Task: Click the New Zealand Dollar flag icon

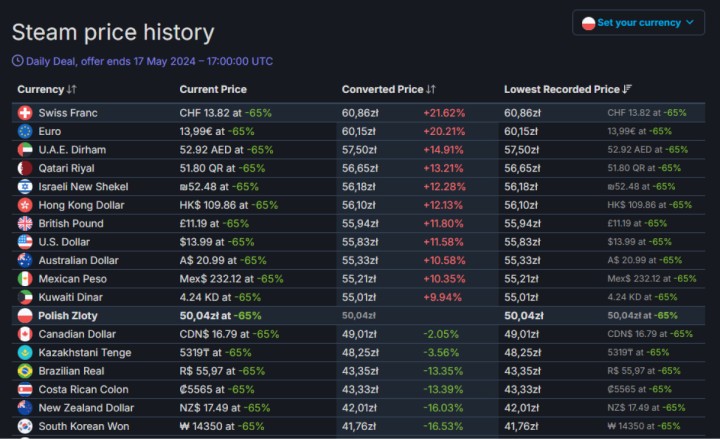Action: click(25, 408)
